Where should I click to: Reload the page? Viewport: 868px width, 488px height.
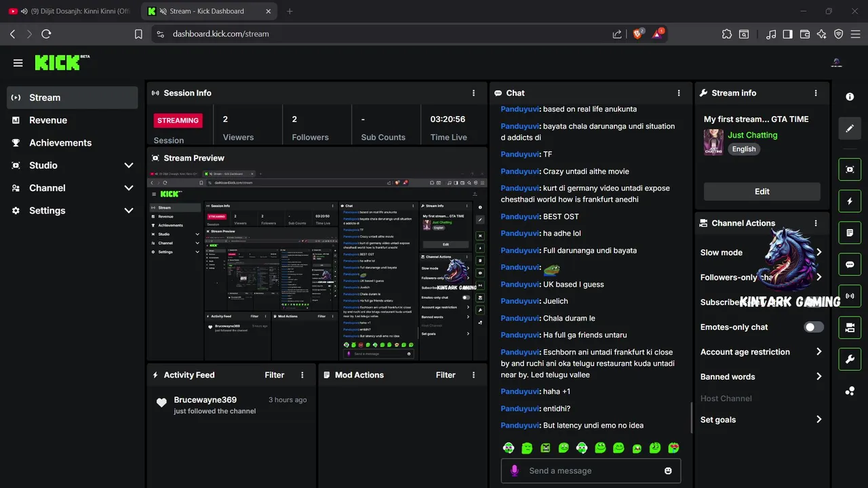pyautogui.click(x=46, y=34)
